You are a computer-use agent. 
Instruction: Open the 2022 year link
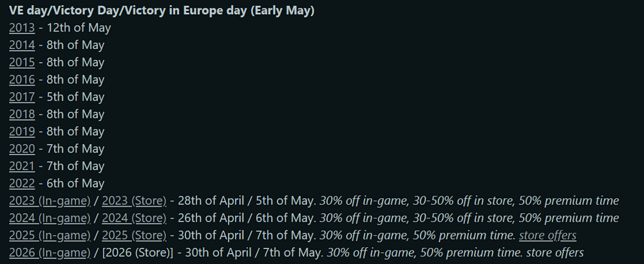(x=22, y=184)
